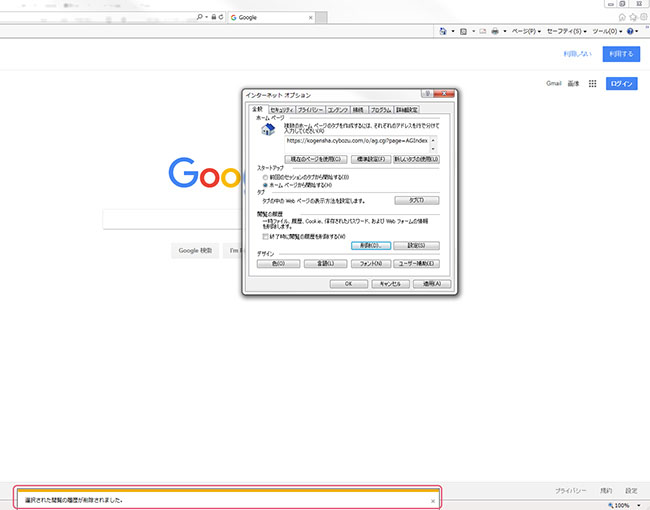Open the Google apps grid icon
This screenshot has height=510, width=650.
(593, 84)
